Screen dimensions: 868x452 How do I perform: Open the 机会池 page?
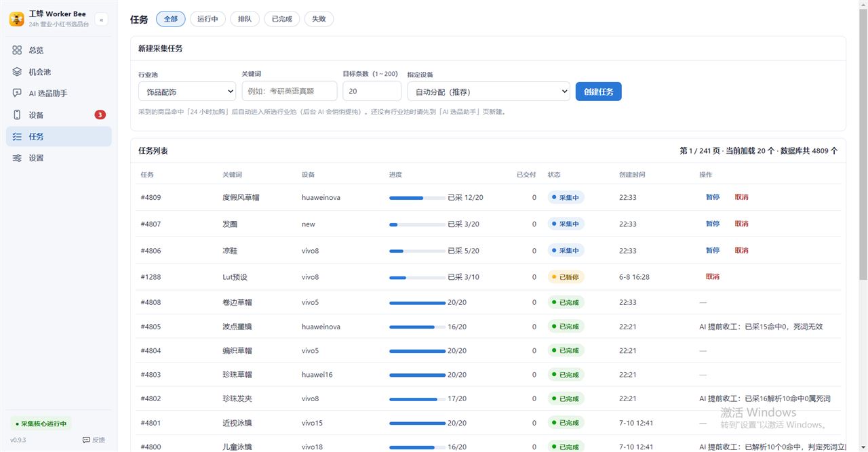[x=58, y=72]
